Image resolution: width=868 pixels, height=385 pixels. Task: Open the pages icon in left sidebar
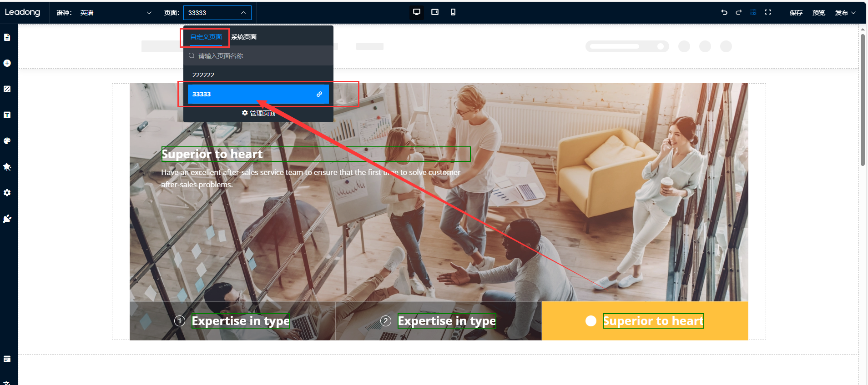7,37
